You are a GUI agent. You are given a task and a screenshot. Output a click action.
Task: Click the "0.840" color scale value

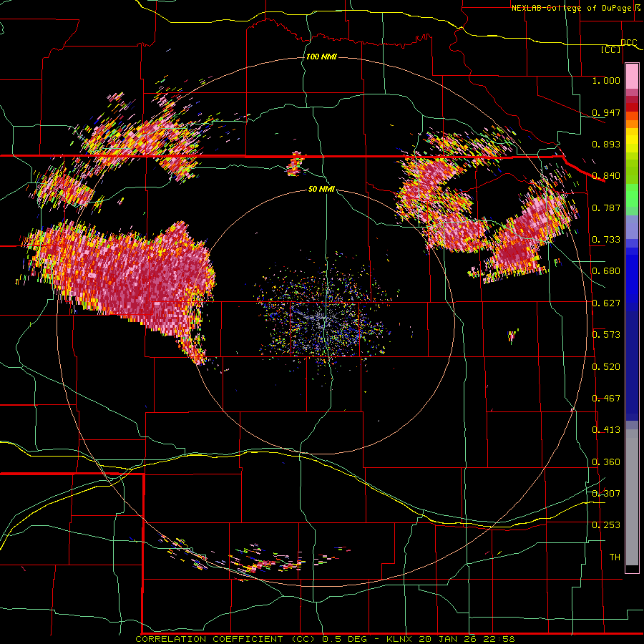(606, 176)
